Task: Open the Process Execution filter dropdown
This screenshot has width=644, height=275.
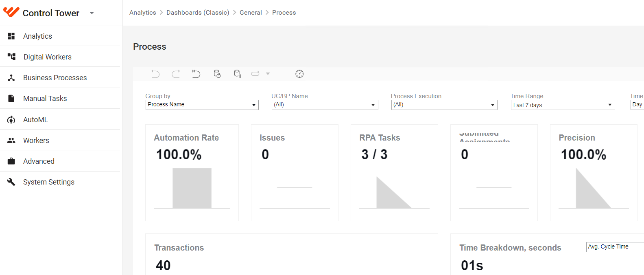Action: (444, 105)
